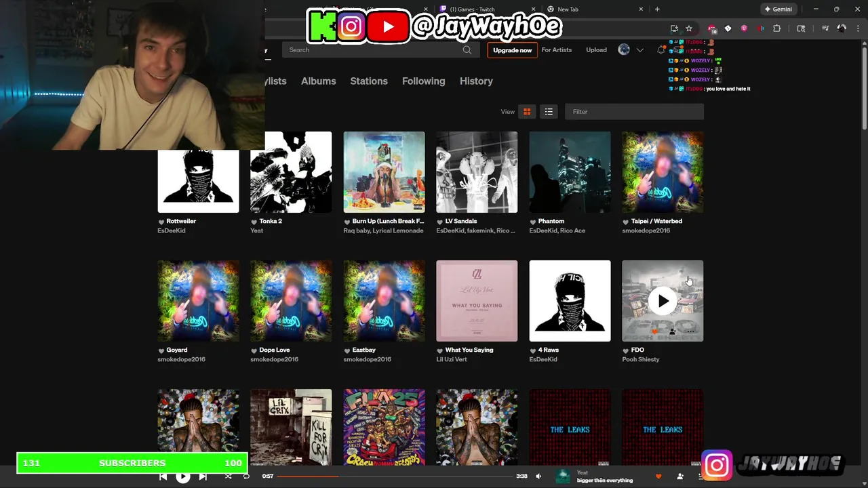
Task: Open the pink U shield extension
Action: [x=744, y=28]
